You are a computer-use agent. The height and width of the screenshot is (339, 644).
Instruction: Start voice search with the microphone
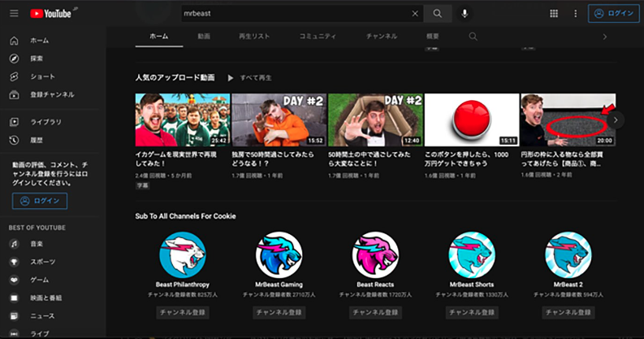pyautogui.click(x=465, y=14)
